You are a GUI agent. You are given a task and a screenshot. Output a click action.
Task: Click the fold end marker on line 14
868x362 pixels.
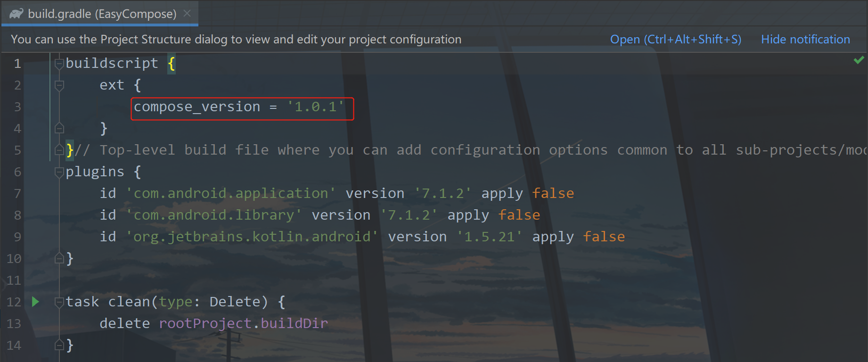click(x=59, y=346)
